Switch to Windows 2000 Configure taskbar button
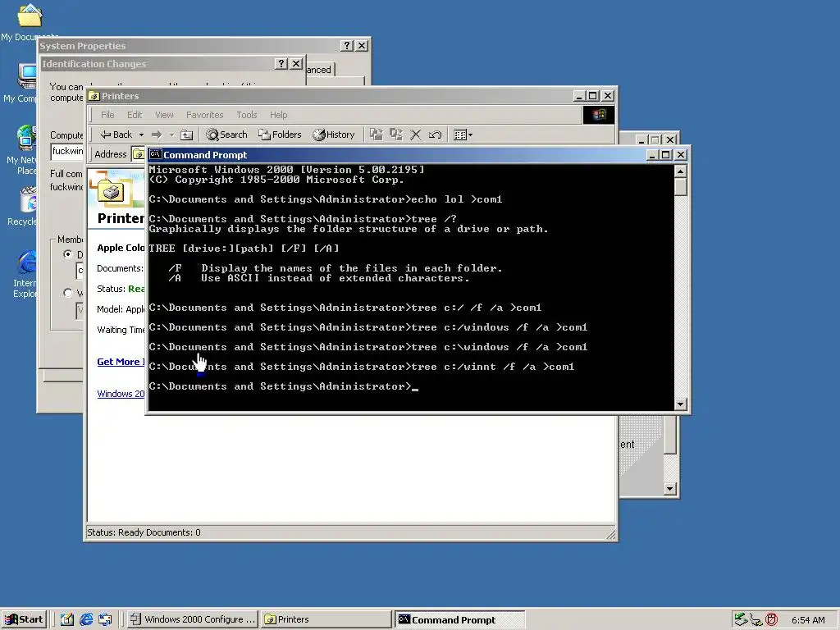 point(193,619)
